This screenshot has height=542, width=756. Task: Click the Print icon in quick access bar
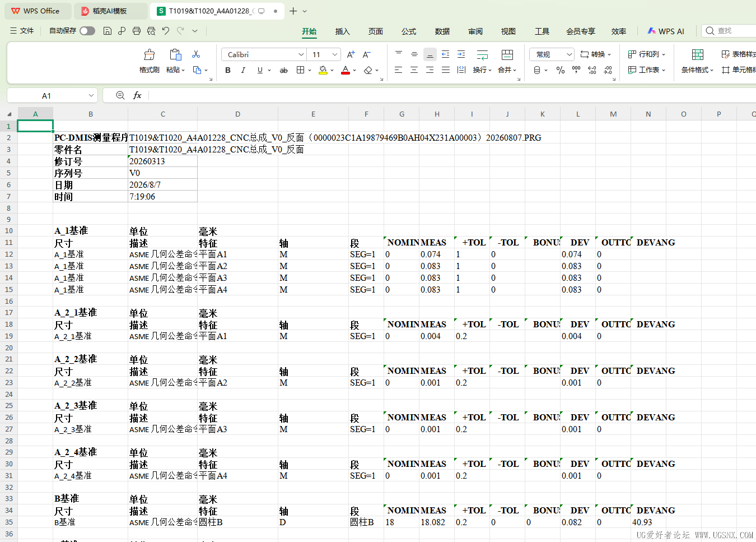click(137, 31)
